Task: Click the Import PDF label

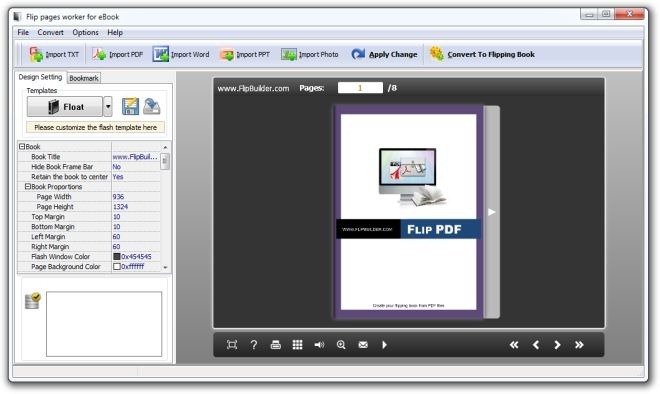Action: click(126, 55)
